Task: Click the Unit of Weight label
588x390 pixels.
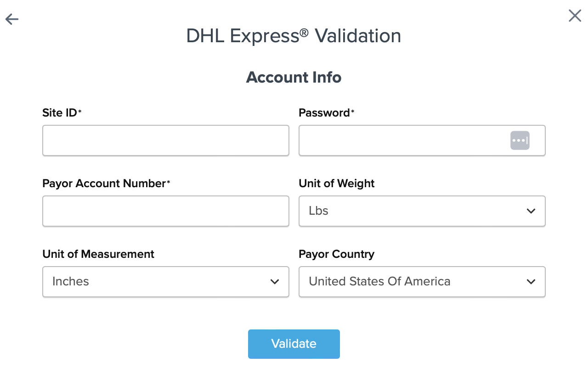Action: pos(337,184)
